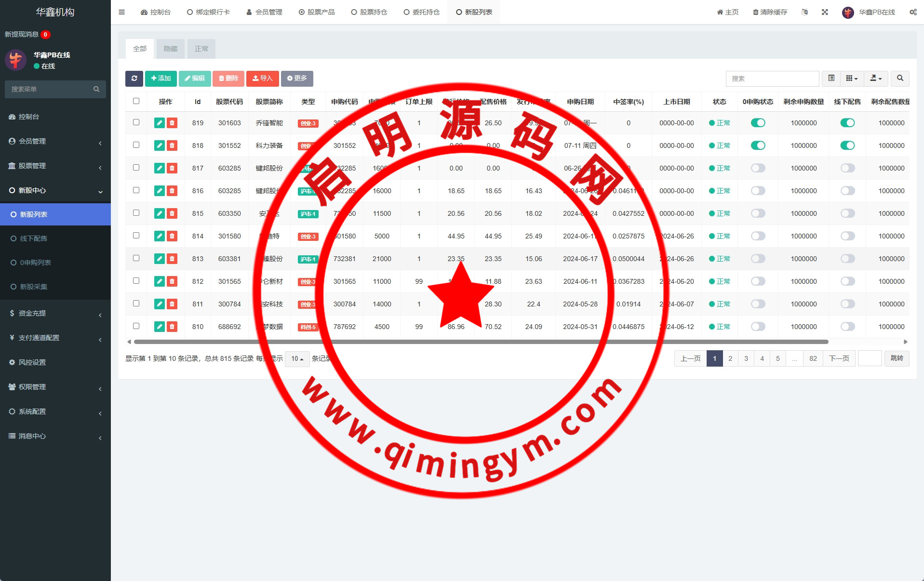Click the red trash delete icon for row 814

tap(172, 236)
